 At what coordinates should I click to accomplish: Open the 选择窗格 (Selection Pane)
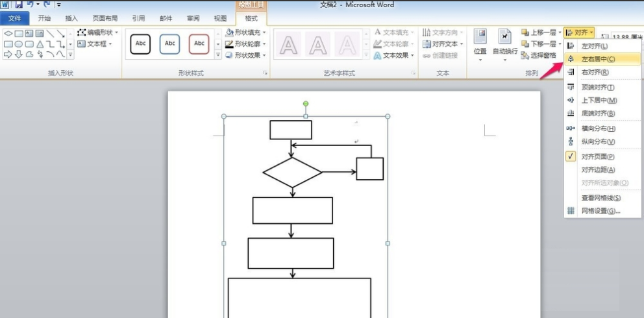coord(539,55)
